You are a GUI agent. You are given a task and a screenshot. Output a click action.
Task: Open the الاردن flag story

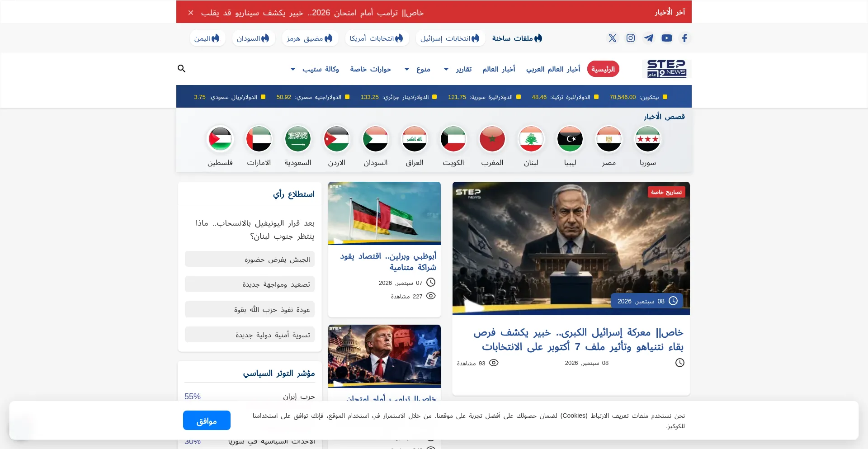pos(337,139)
